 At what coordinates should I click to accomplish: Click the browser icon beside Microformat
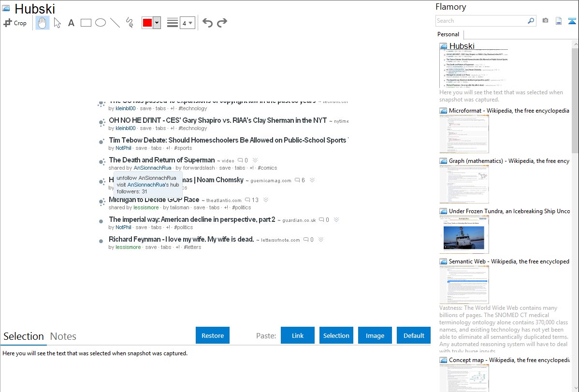(444, 111)
